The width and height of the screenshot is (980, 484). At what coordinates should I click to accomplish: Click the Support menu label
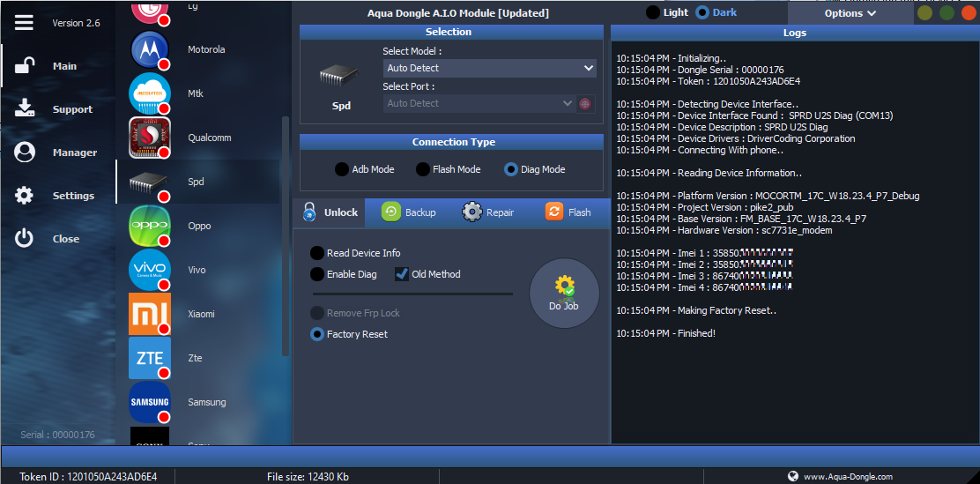[72, 109]
